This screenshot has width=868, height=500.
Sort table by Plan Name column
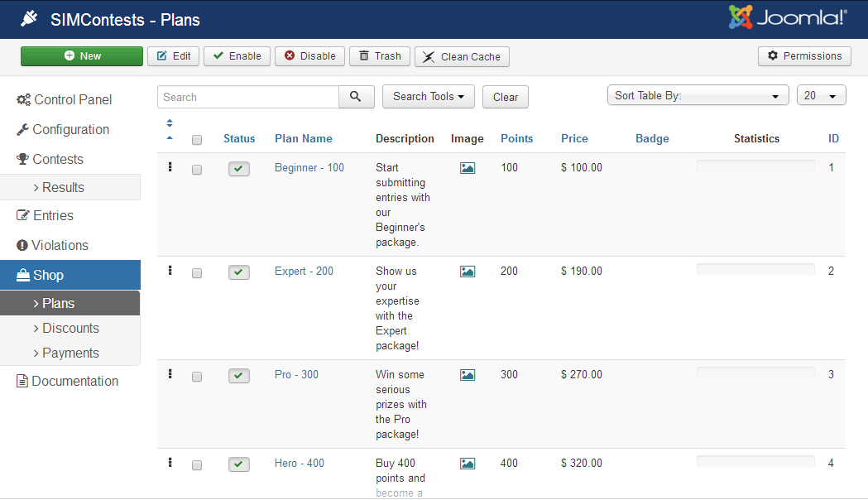(x=304, y=139)
